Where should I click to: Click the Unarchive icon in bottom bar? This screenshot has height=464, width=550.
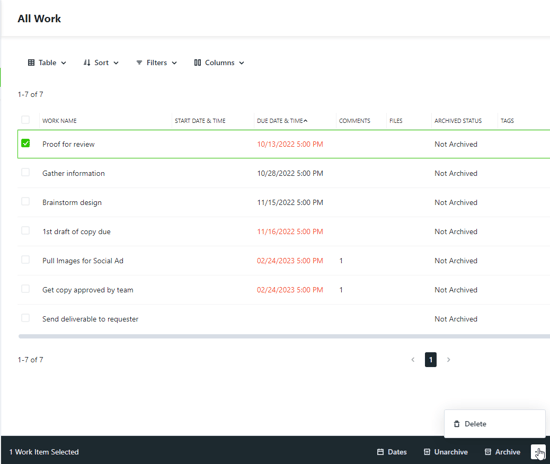[427, 452]
